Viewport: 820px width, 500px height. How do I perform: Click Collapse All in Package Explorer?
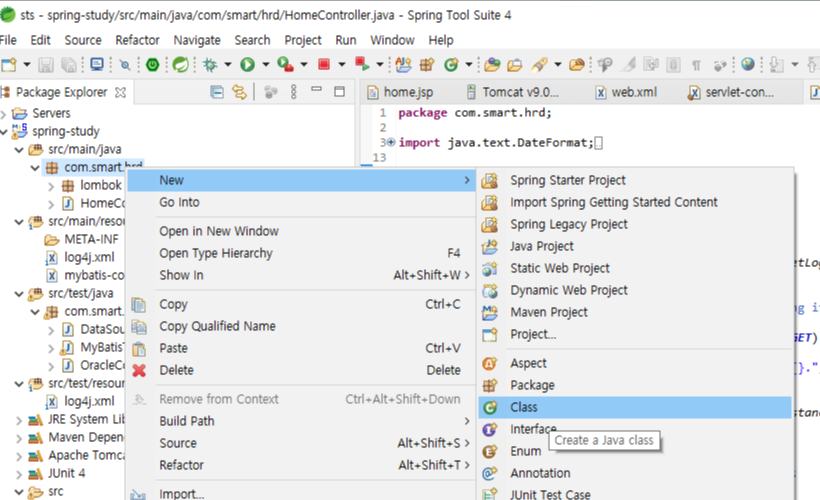[217, 93]
